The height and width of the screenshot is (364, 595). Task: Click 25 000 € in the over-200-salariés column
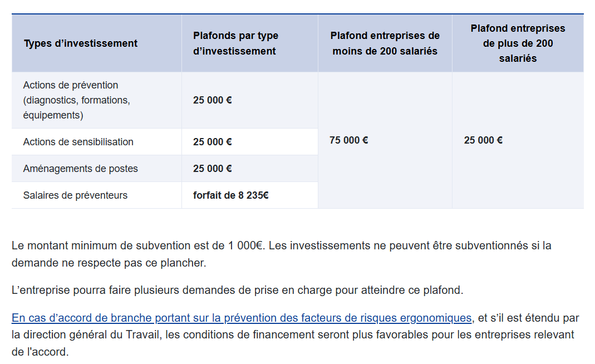click(483, 140)
